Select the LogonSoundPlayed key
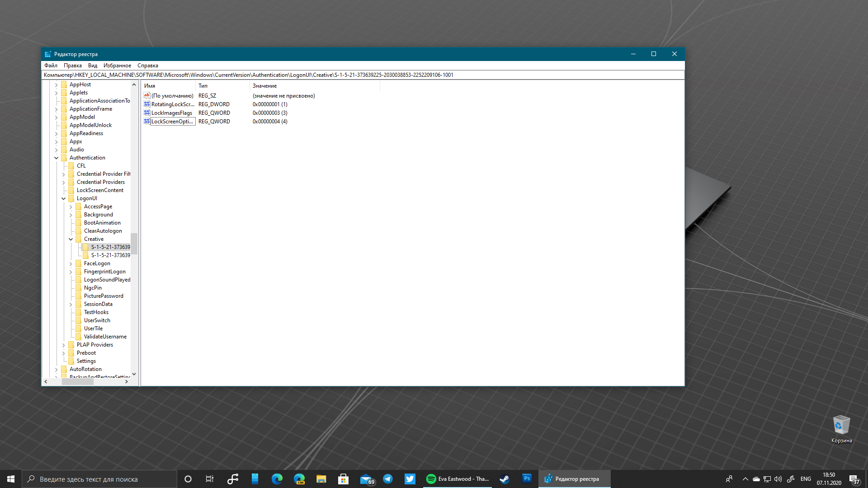Viewport: 868px width, 488px height. coord(107,280)
